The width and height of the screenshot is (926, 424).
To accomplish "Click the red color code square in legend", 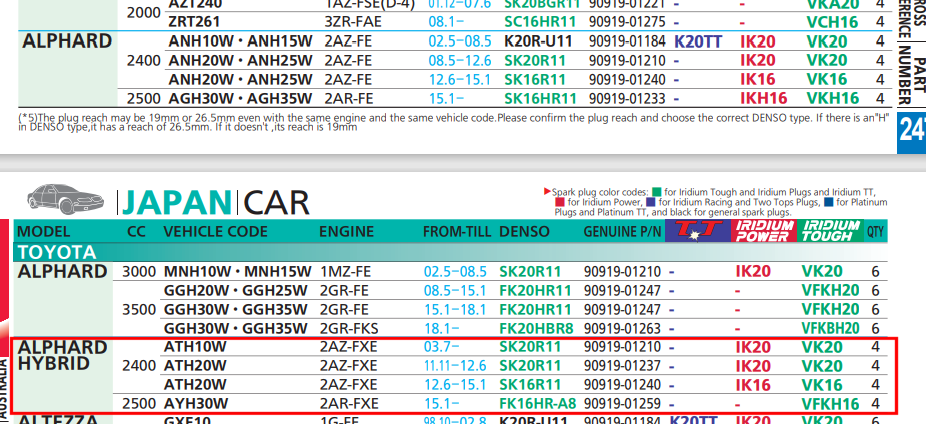I will point(560,202).
